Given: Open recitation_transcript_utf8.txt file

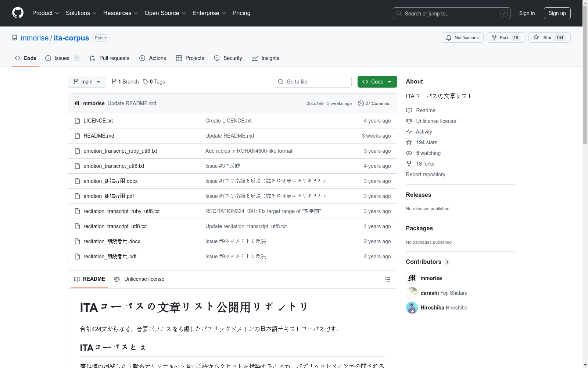Looking at the screenshot, I should tap(115, 226).
